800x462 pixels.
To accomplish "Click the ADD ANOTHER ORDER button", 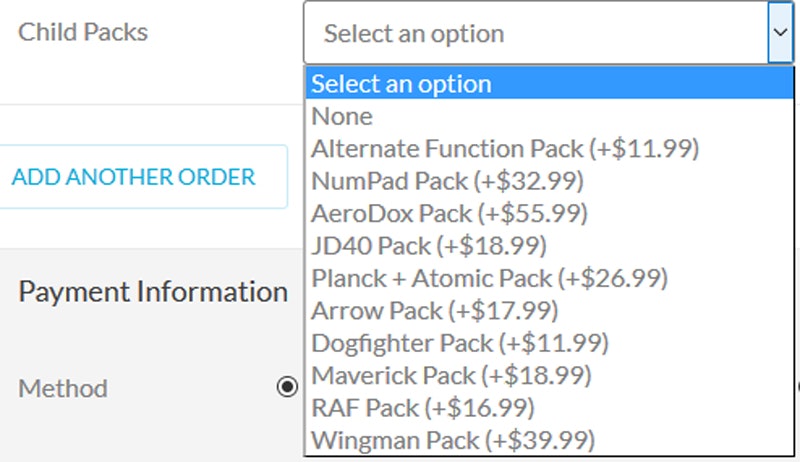I will [x=134, y=177].
